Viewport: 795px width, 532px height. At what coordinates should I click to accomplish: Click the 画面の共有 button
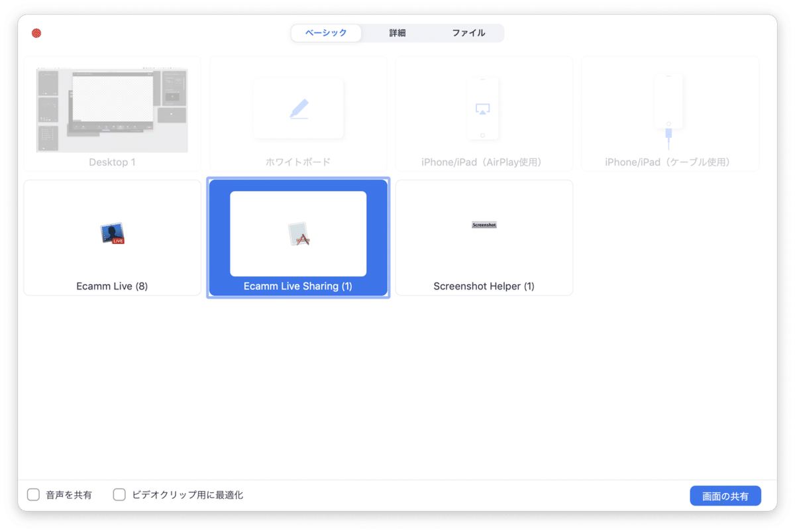click(x=725, y=496)
